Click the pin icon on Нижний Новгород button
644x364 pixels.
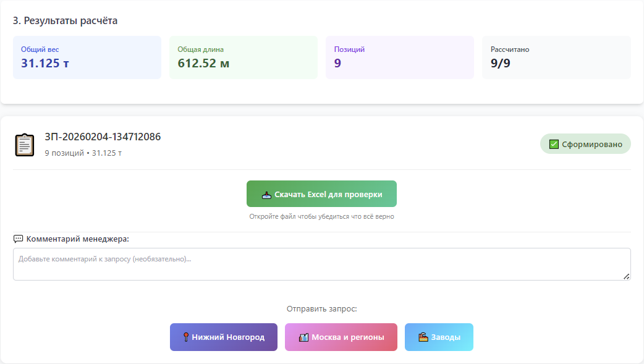(x=185, y=337)
